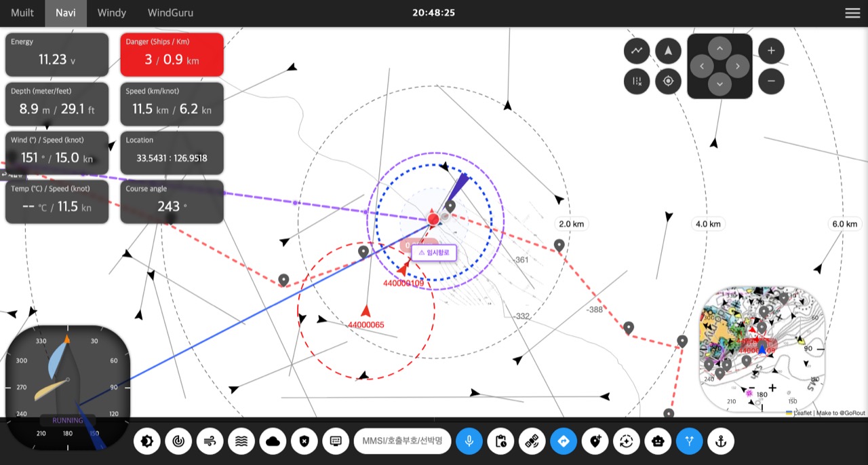Viewport: 868px width, 465px height.
Task: Zoom out with the minus button
Action: [x=771, y=81]
